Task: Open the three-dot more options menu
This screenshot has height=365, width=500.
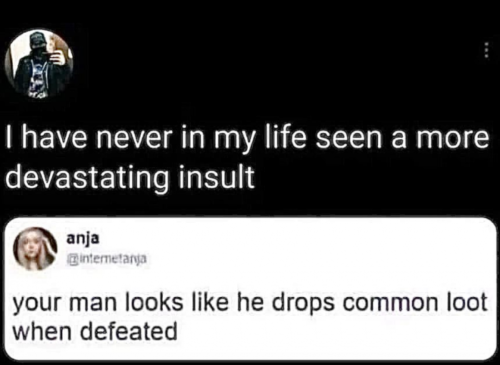Action: tap(486, 51)
